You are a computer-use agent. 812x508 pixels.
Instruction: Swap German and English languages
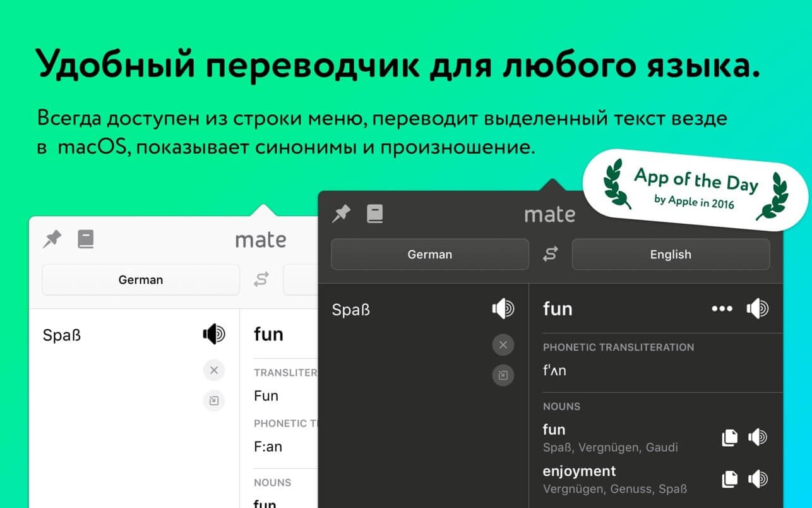pyautogui.click(x=550, y=255)
